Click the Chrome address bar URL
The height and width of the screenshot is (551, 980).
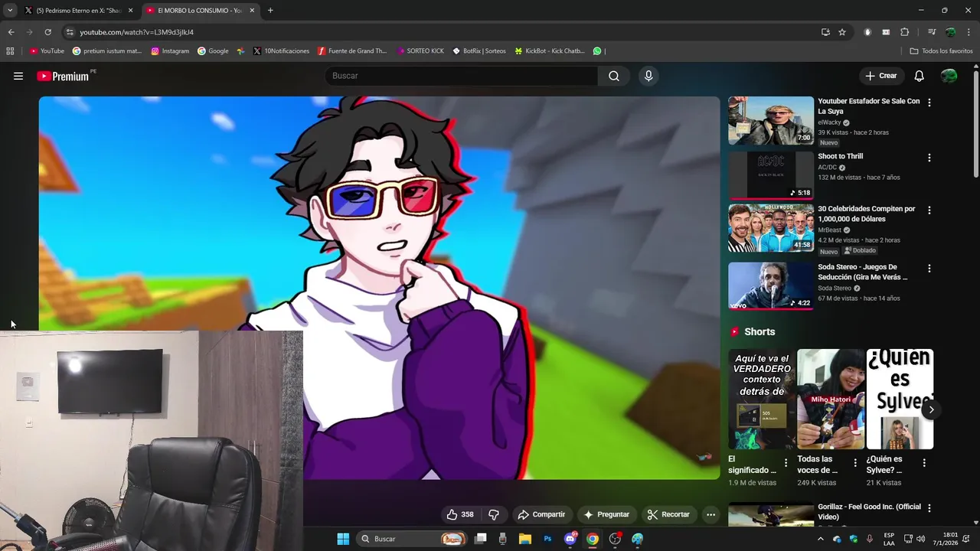(136, 32)
